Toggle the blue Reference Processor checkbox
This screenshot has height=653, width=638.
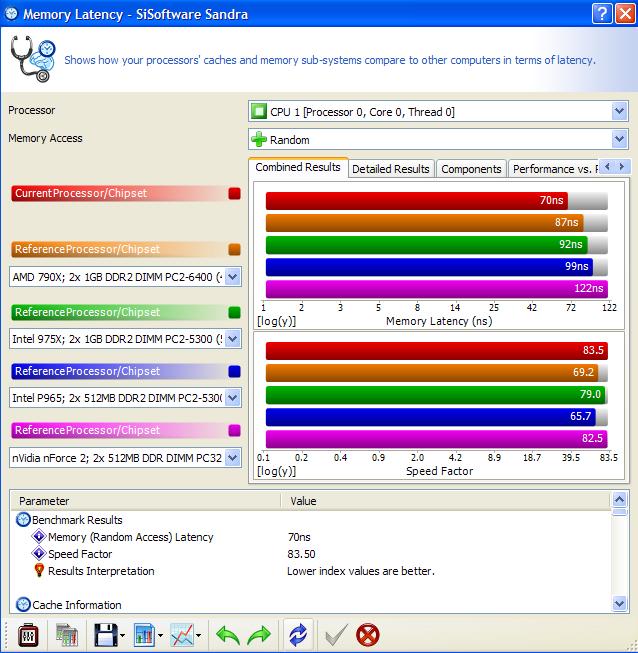coord(234,371)
